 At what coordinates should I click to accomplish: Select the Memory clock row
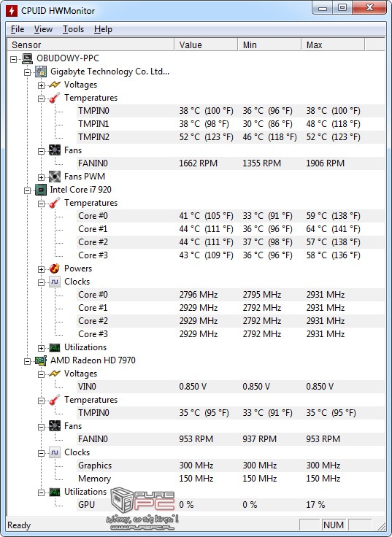[x=230, y=479]
